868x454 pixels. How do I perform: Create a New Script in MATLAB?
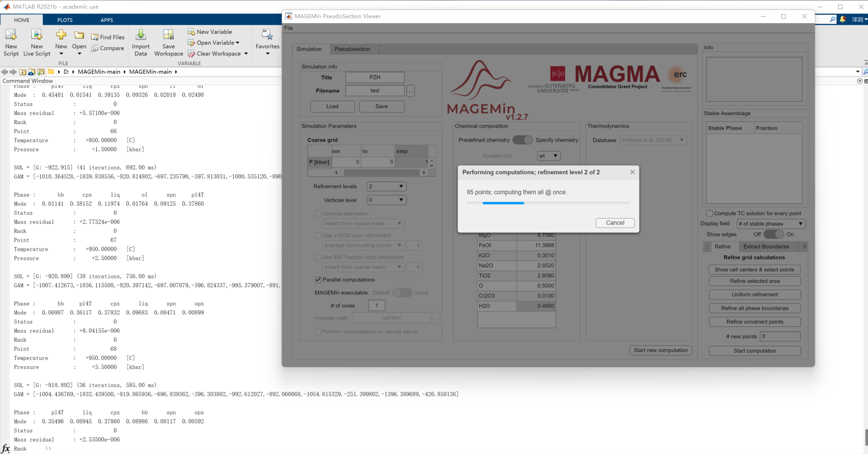pyautogui.click(x=11, y=42)
